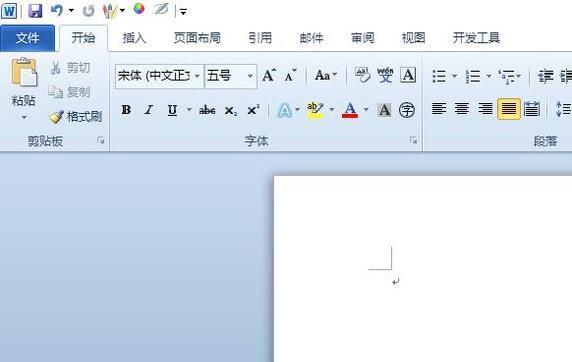Open the 开发工具 tab
The width and height of the screenshot is (572, 362).
(x=476, y=38)
